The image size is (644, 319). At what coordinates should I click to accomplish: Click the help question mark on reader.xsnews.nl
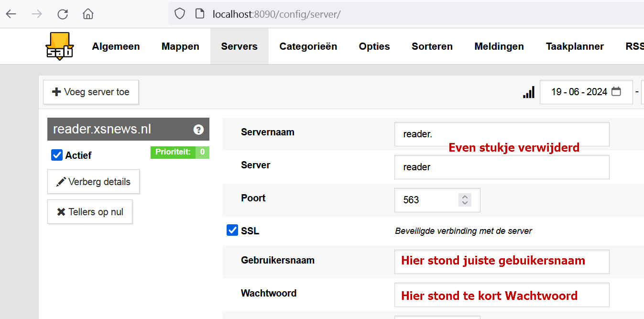pyautogui.click(x=198, y=130)
